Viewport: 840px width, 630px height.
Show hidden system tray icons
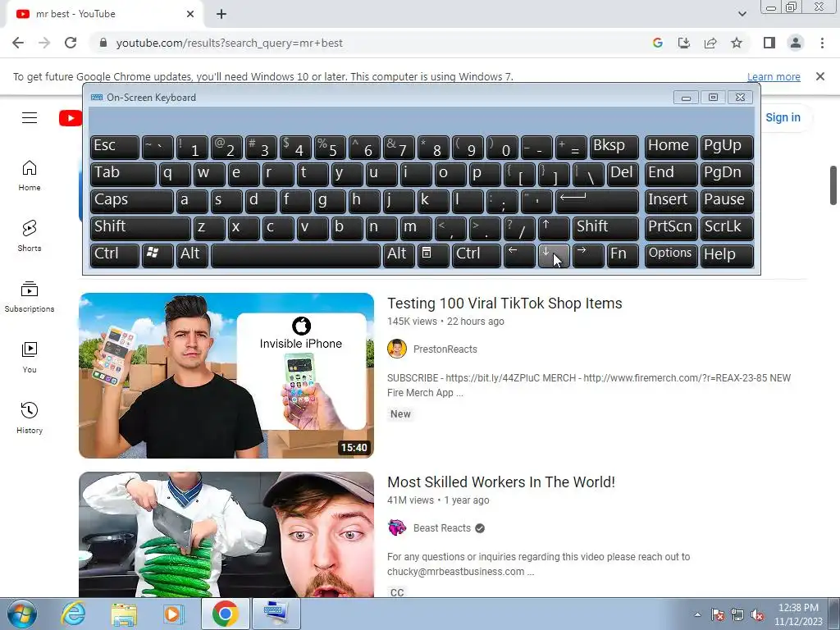click(697, 614)
